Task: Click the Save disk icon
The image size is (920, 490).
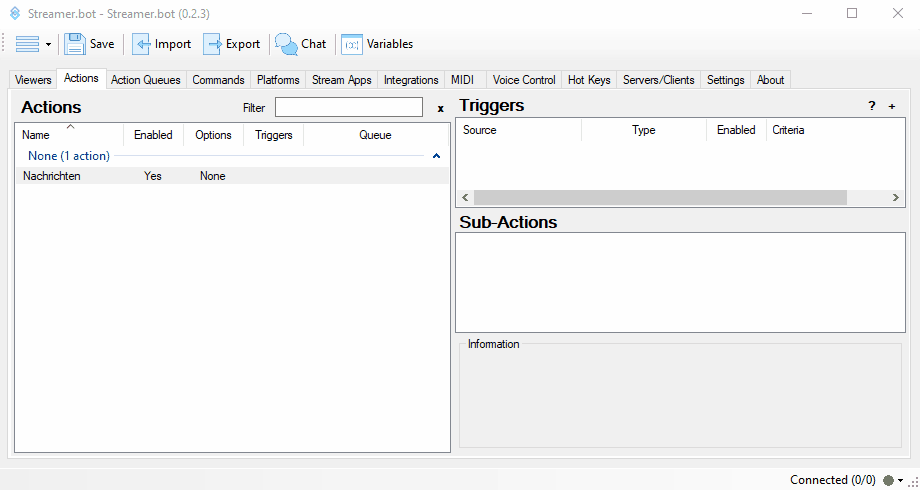Action: tap(75, 44)
